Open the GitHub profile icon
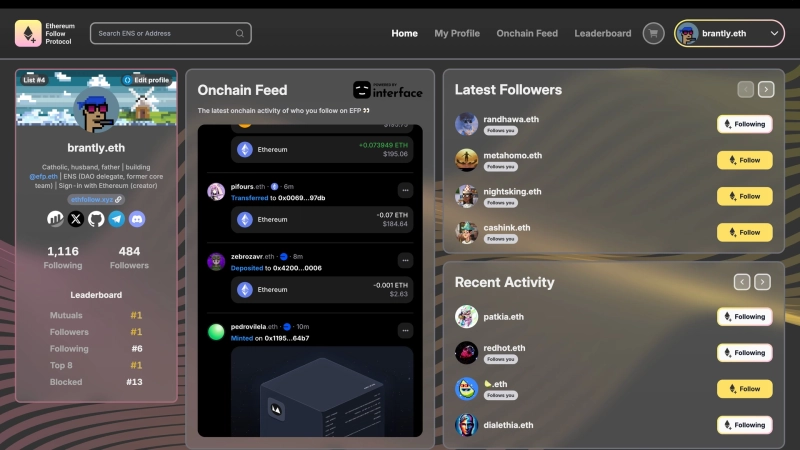 96,218
